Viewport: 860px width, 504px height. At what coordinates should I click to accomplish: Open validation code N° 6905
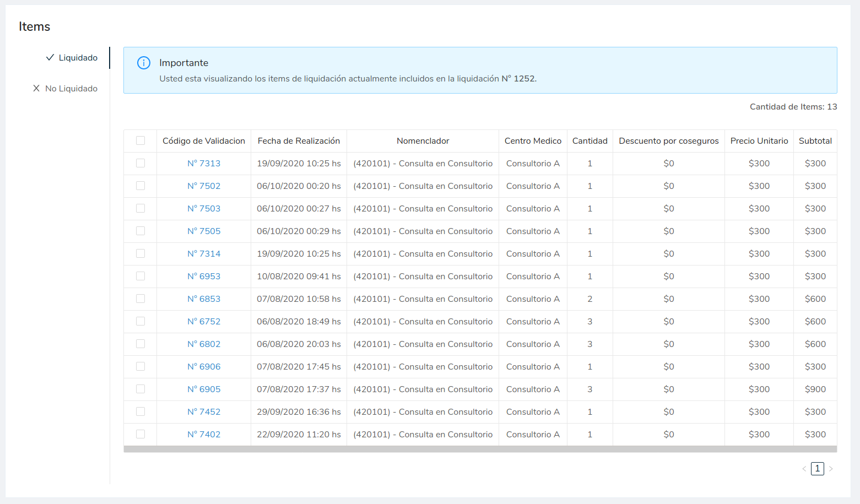(204, 389)
